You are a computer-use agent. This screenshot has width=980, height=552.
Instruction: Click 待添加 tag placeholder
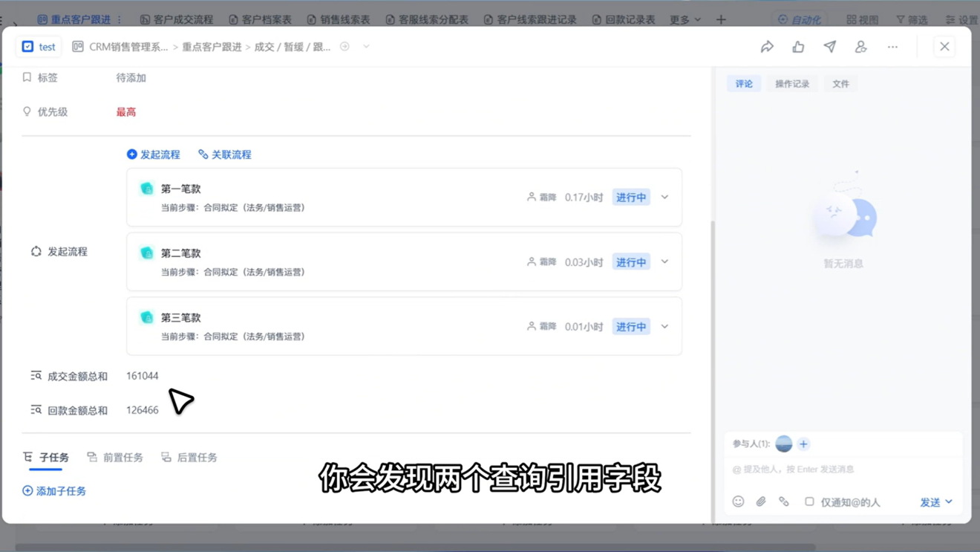(x=131, y=77)
